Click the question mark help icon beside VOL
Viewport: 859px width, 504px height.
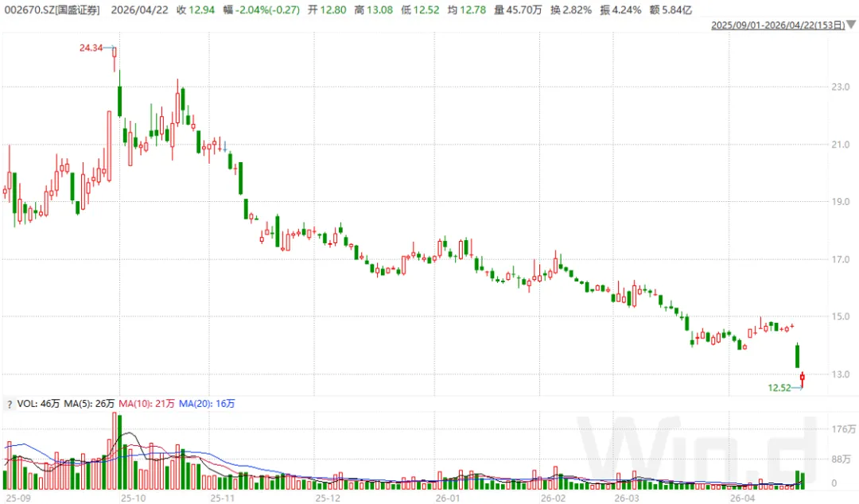10,405
